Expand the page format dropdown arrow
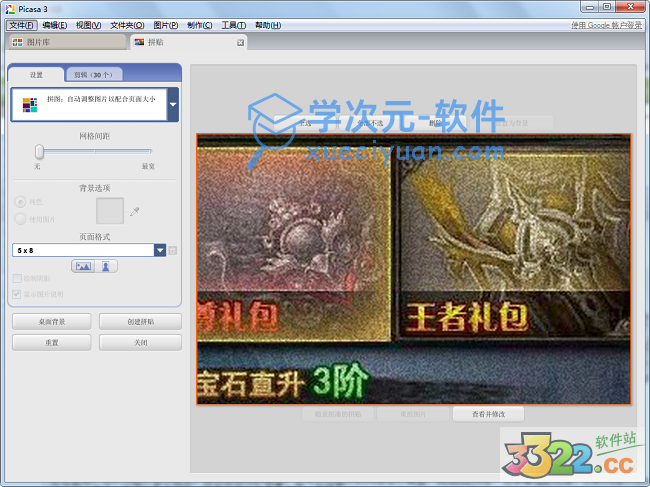650x487 pixels. pyautogui.click(x=160, y=250)
